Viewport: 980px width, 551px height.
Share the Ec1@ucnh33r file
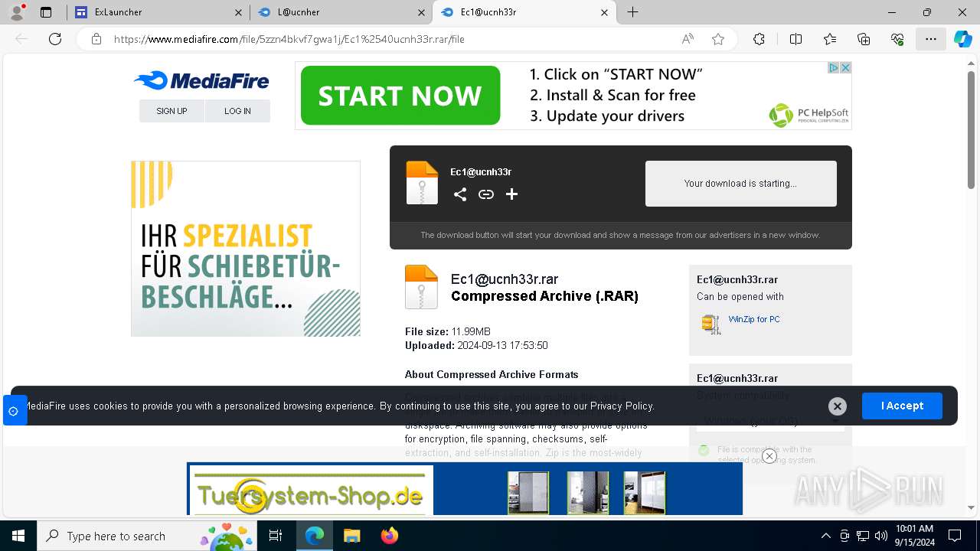click(x=460, y=194)
